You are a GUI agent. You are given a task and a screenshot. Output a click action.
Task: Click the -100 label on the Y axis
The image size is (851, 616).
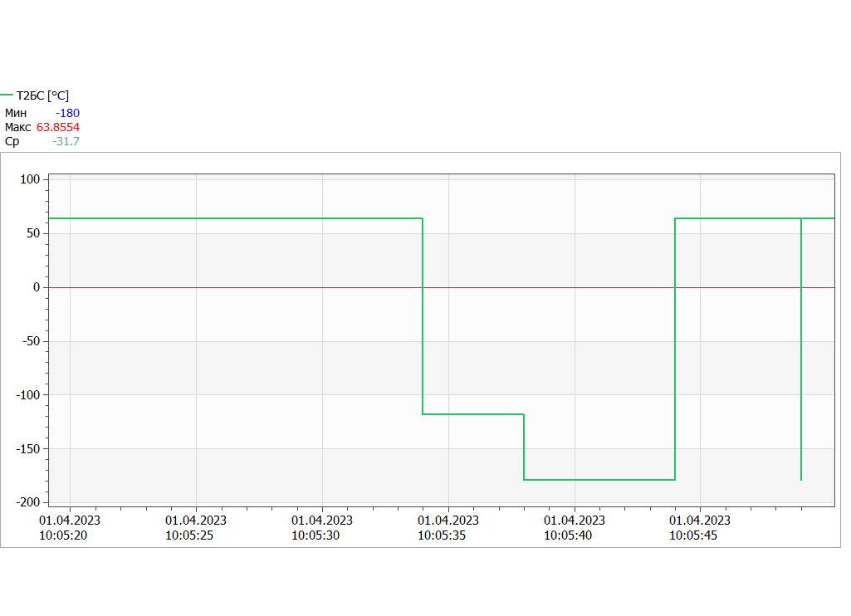click(x=28, y=395)
